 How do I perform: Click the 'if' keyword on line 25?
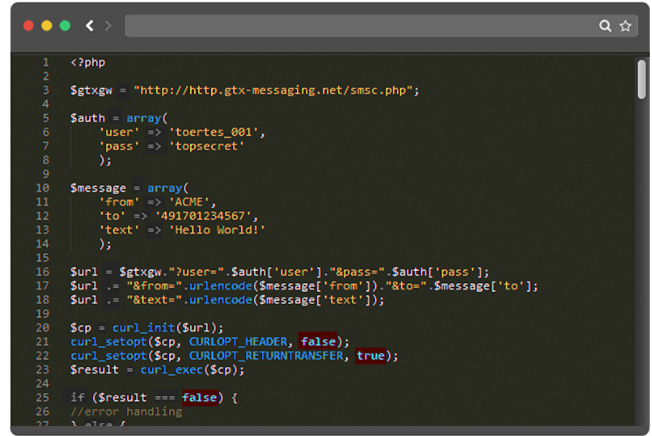point(77,398)
